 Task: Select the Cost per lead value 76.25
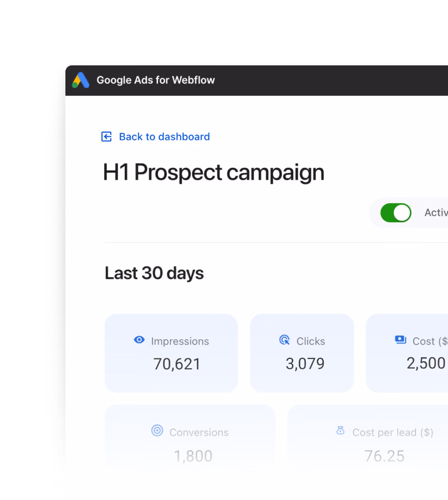[384, 456]
